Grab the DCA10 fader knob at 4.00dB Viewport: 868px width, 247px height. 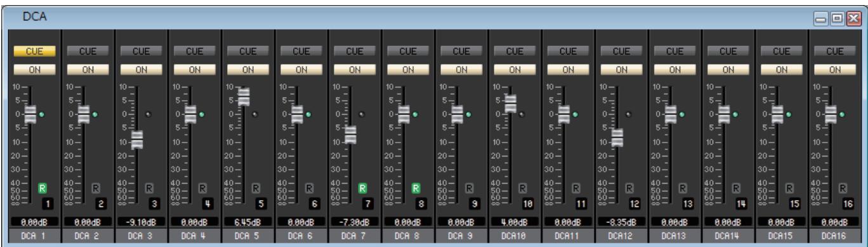click(510, 103)
